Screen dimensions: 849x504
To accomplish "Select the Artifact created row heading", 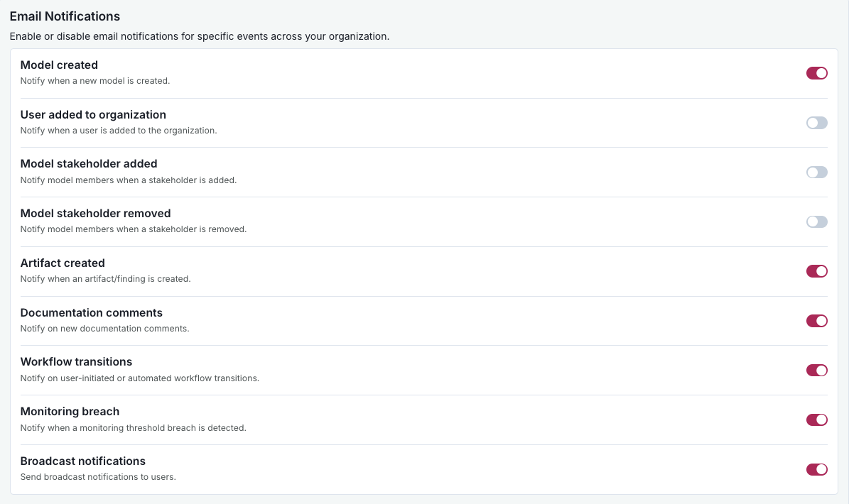I will pyautogui.click(x=62, y=263).
